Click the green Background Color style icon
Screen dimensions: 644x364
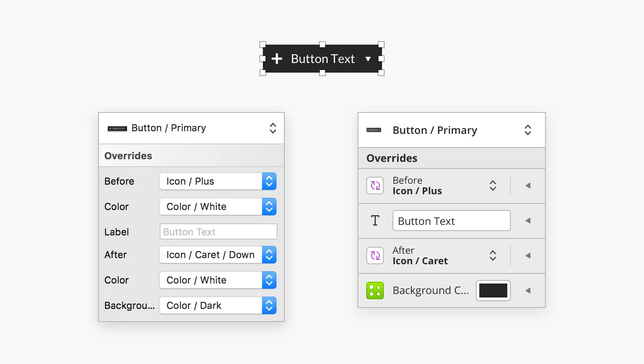375,290
